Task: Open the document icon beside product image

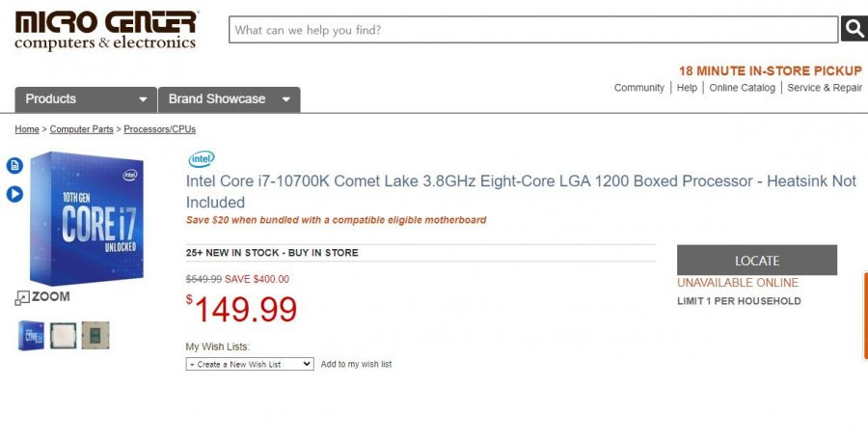Action: point(14,165)
